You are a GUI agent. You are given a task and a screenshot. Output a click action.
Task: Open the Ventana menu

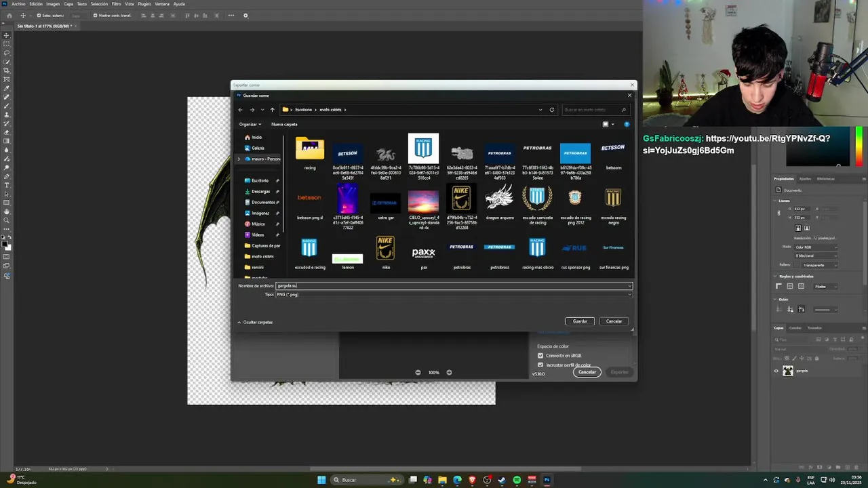click(x=162, y=4)
